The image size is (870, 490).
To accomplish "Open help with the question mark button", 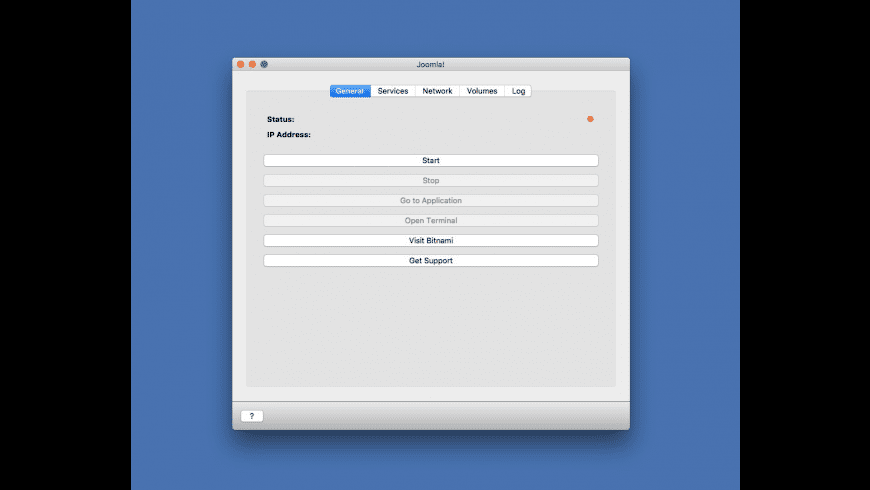I will click(x=252, y=416).
